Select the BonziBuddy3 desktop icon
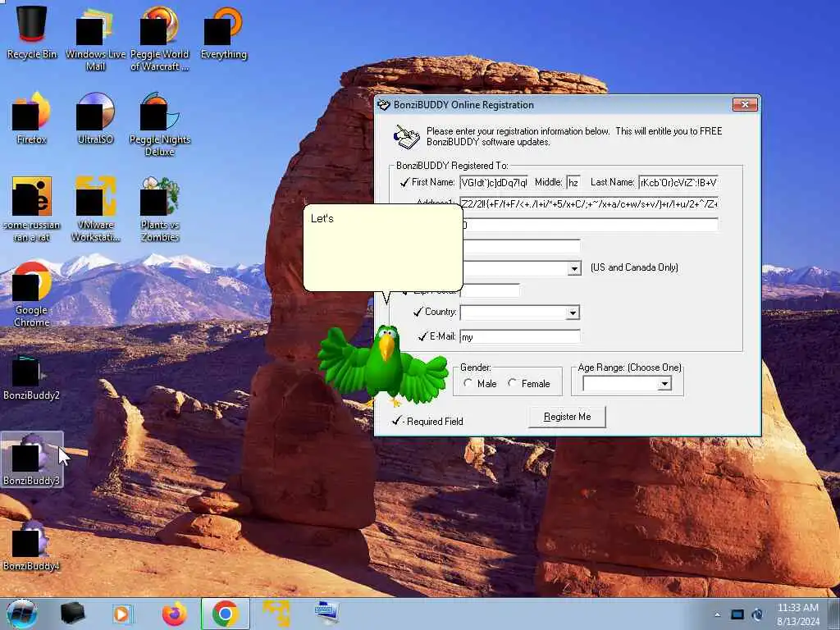 pos(32,459)
